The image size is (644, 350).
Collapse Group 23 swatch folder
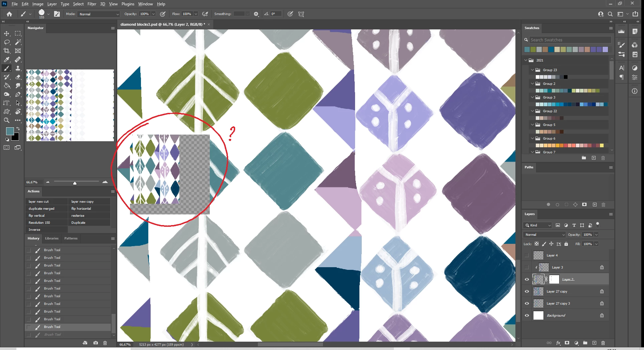coord(532,70)
